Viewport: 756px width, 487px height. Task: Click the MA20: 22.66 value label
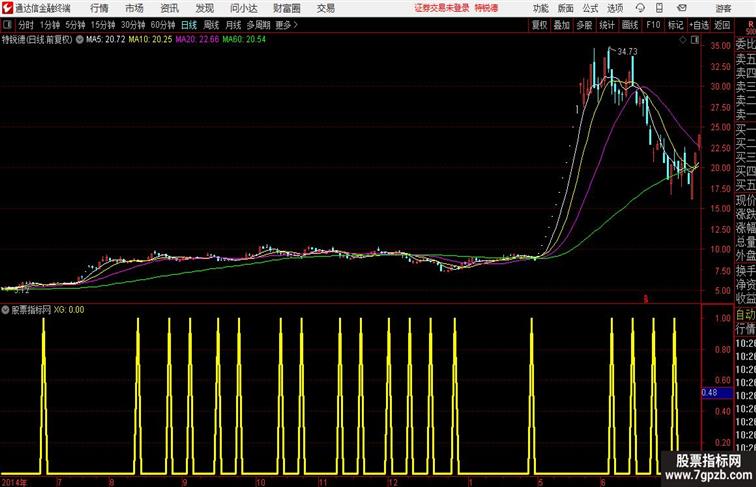click(x=197, y=40)
